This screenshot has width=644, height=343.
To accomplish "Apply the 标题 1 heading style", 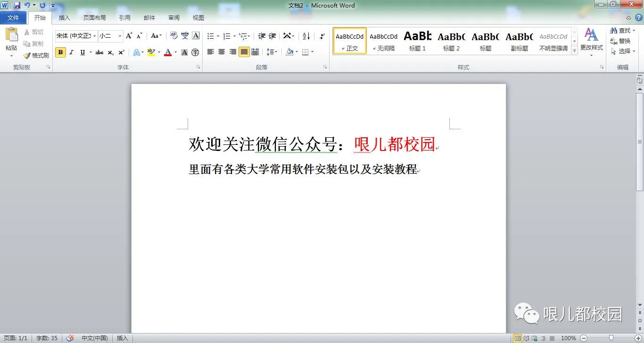I will coord(418,41).
